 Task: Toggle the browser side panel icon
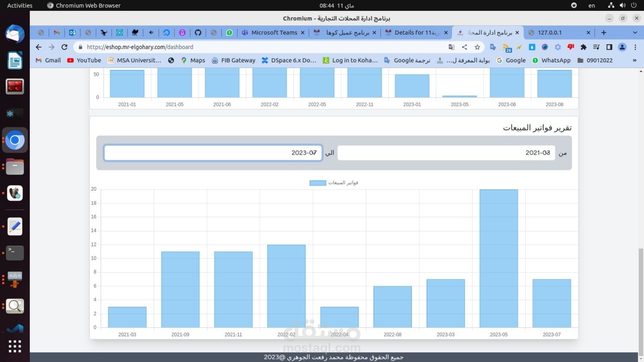[609, 47]
